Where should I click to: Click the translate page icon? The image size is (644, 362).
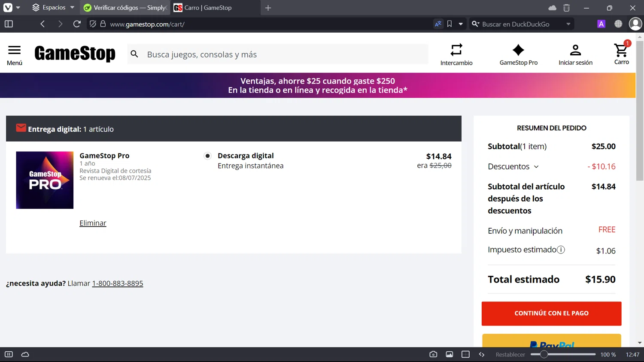(x=438, y=24)
